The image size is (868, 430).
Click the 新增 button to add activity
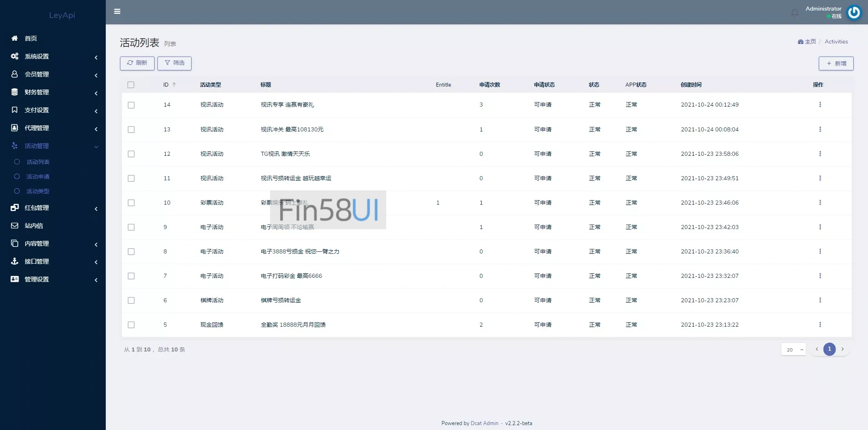[836, 63]
